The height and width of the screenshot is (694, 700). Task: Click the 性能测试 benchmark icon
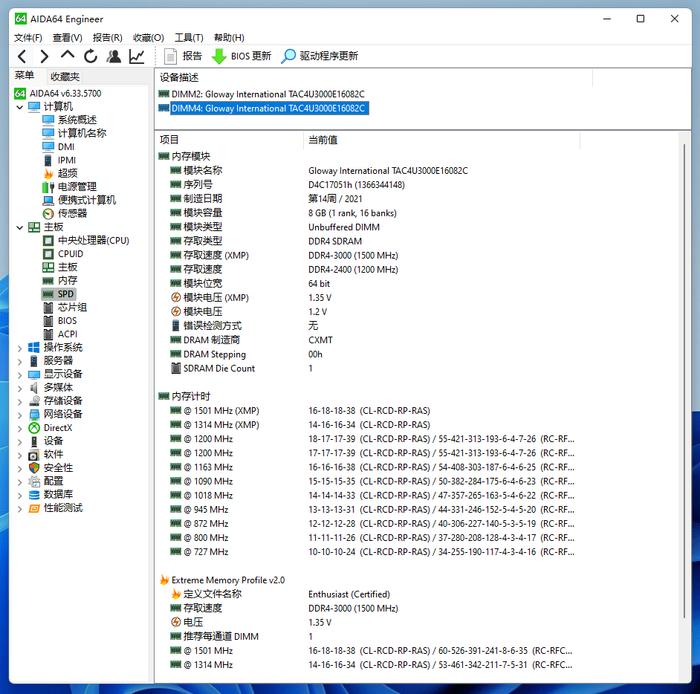tap(34, 508)
